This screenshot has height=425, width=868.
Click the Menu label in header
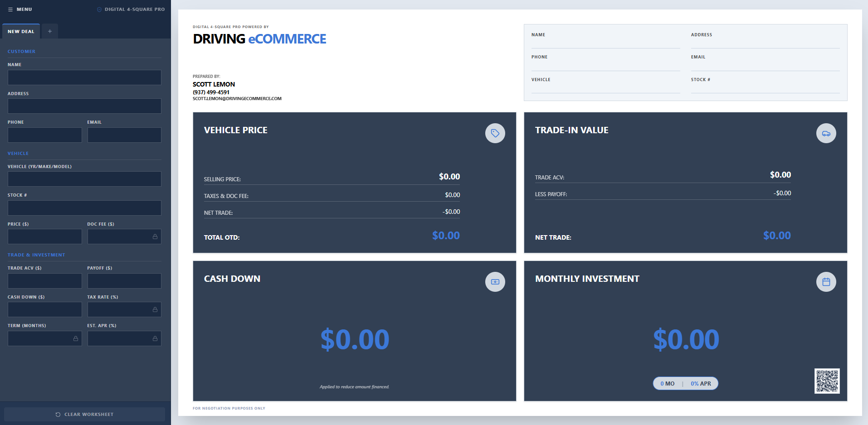(x=24, y=9)
